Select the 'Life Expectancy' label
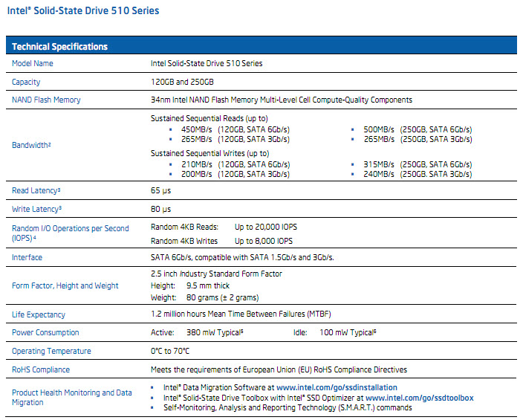 pyautogui.click(x=39, y=315)
